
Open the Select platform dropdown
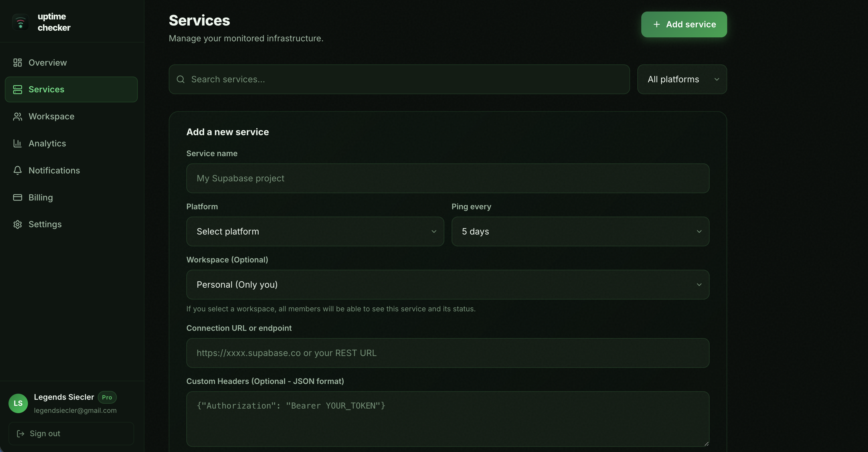tap(315, 231)
